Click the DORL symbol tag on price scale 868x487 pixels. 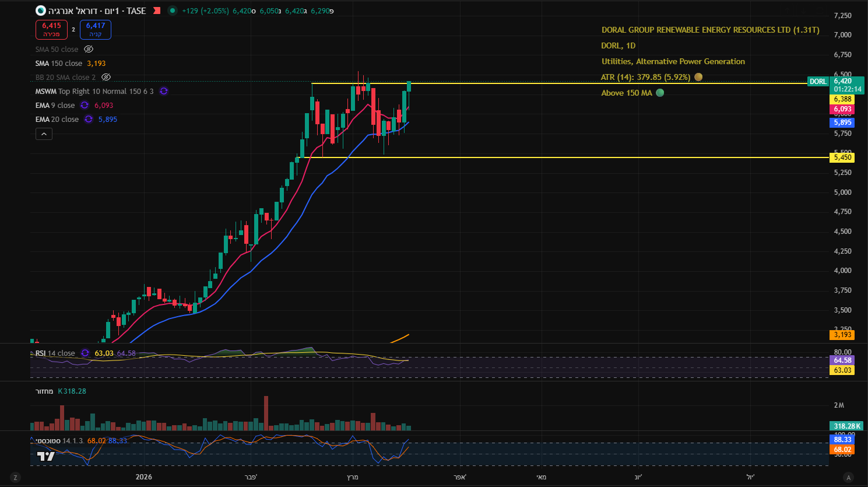(818, 82)
